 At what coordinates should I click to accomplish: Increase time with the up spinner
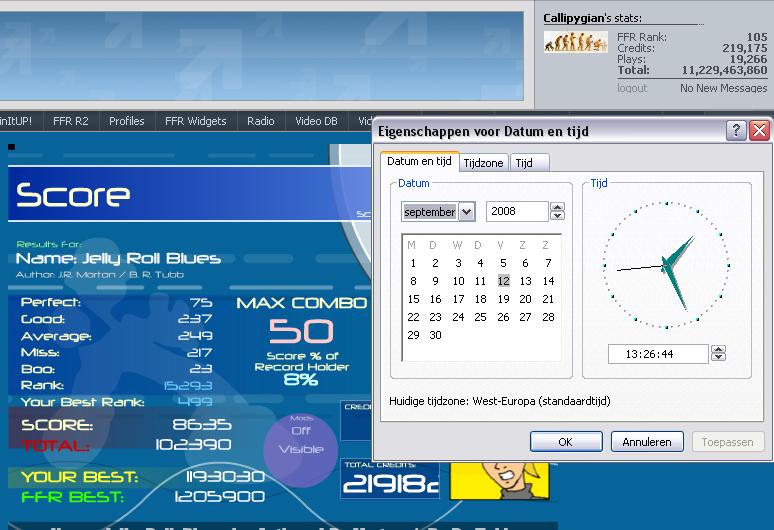pos(718,349)
